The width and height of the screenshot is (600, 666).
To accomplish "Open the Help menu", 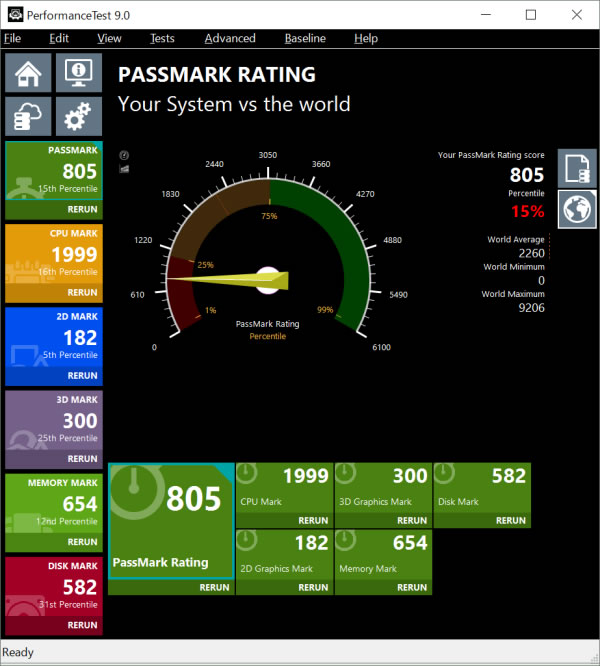I will [366, 38].
